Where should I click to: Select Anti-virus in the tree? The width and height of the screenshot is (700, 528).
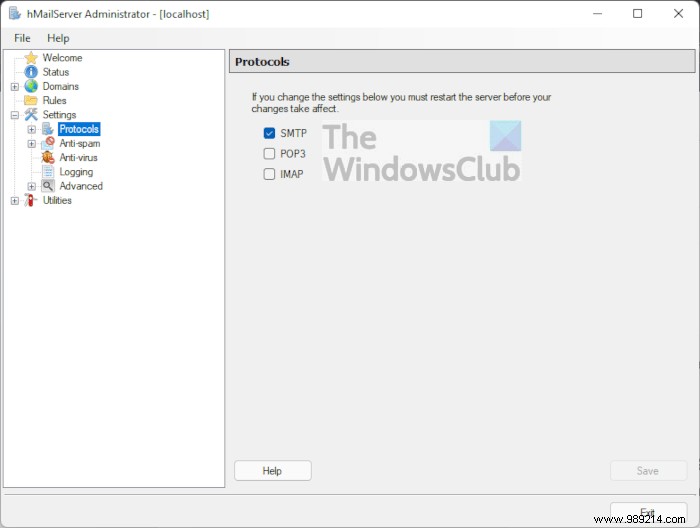[79, 158]
